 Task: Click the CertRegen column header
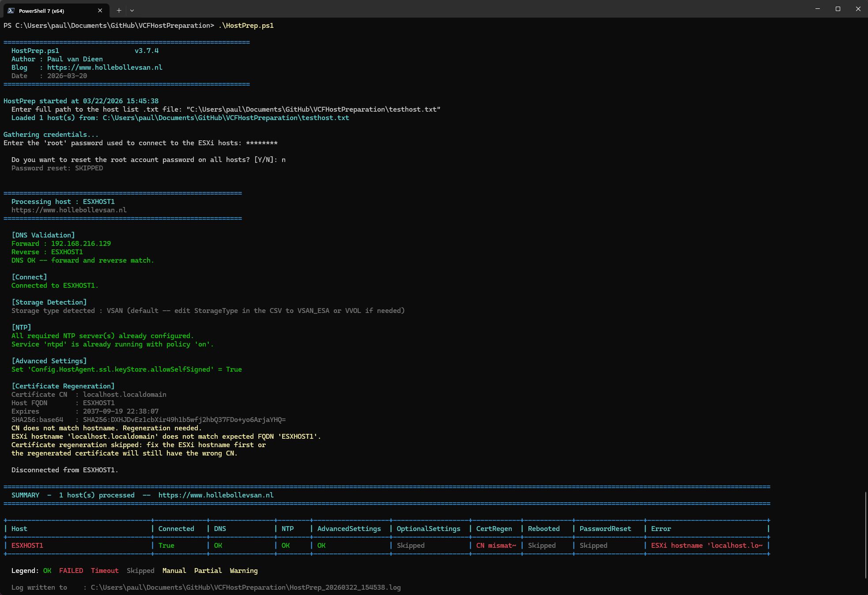[494, 529]
